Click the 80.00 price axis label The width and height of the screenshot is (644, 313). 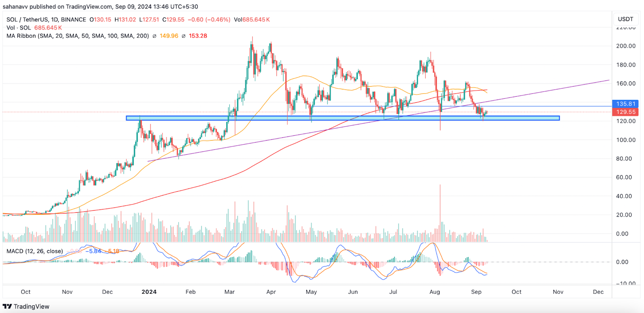(624, 158)
